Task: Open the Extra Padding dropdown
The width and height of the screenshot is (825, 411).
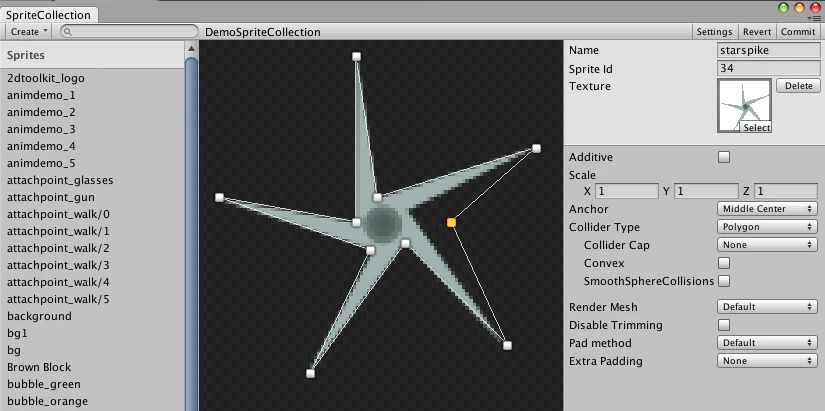Action: point(767,360)
